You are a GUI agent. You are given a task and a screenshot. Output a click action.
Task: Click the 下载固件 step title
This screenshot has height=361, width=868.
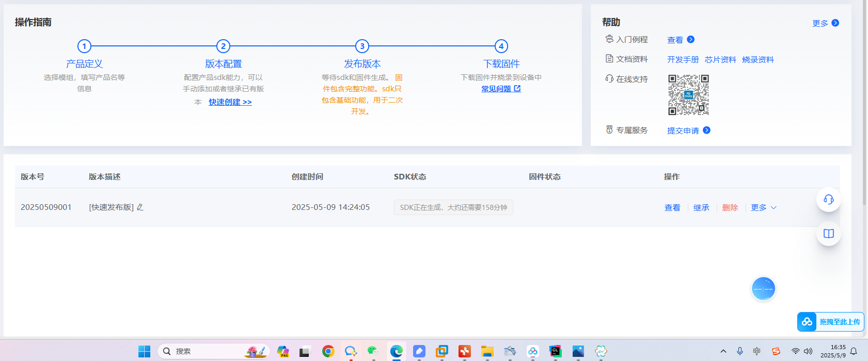501,64
